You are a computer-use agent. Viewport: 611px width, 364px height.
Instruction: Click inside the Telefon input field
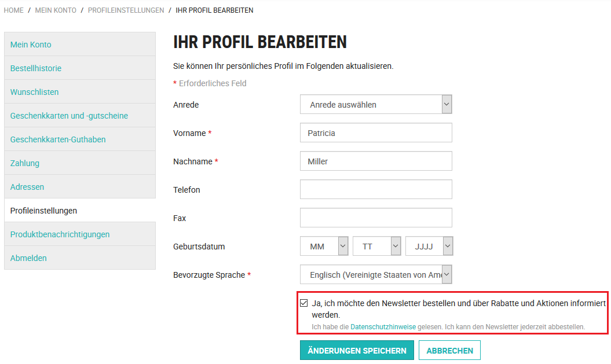coord(375,189)
